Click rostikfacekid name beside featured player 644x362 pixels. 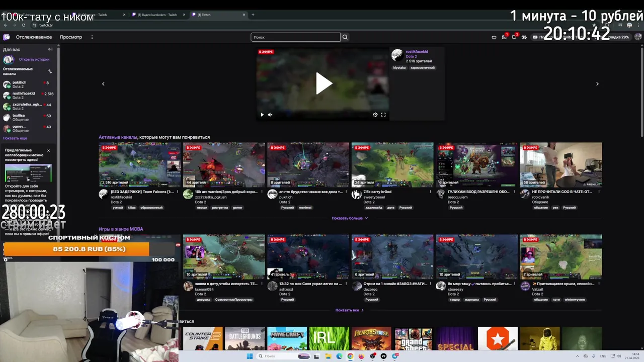(417, 51)
